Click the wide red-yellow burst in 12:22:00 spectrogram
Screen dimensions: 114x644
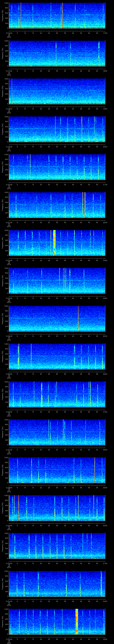click(54, 243)
